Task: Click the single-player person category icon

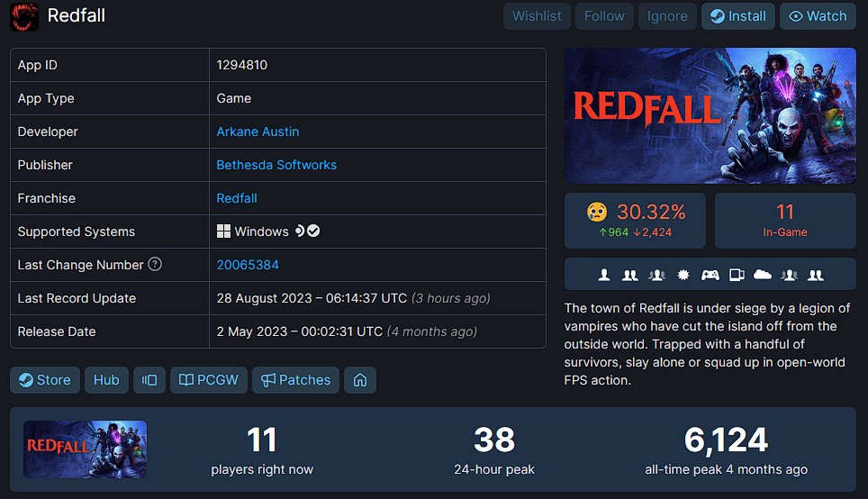Action: [x=604, y=275]
